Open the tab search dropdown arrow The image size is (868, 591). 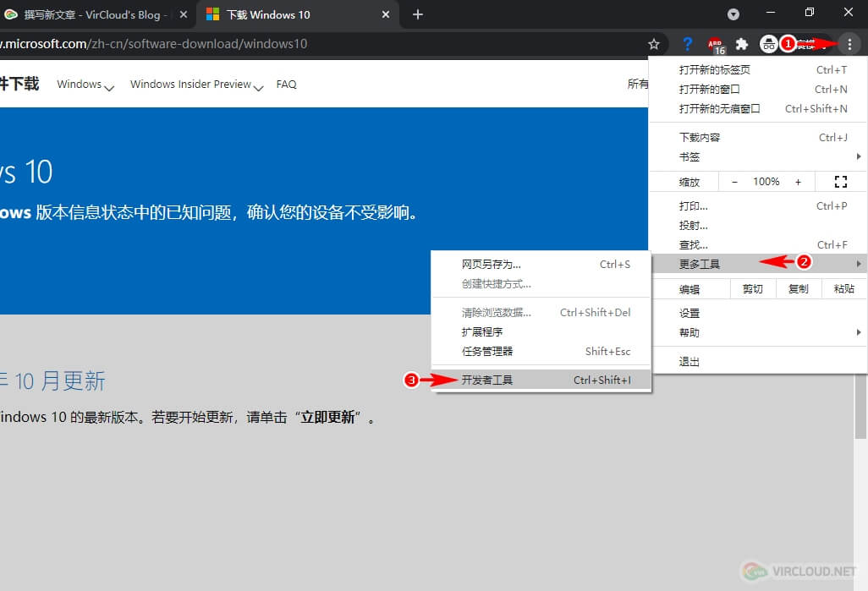pos(733,14)
